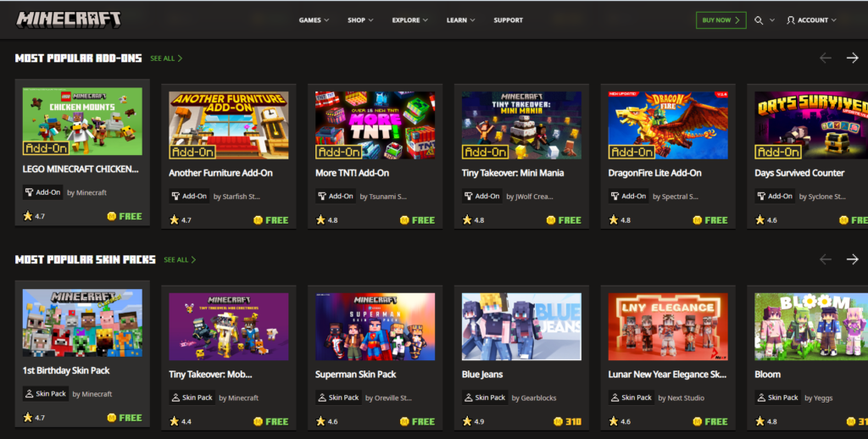
Task: Click Add-On tag on Days Survived Counter
Action: (775, 196)
